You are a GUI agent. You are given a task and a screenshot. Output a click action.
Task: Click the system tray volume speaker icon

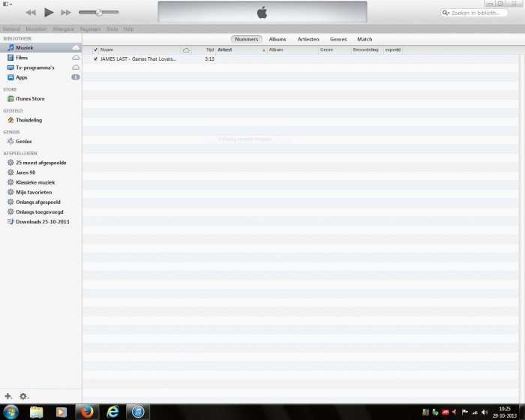point(484,412)
